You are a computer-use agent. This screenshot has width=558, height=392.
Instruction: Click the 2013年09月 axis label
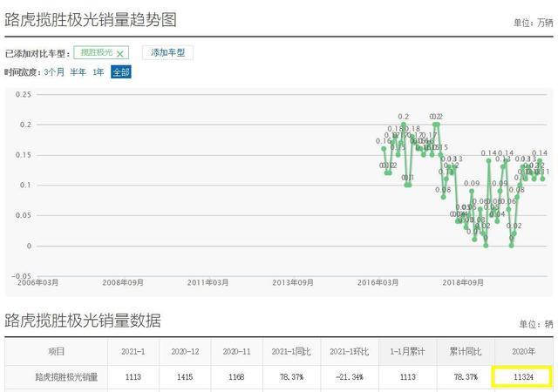point(293,282)
